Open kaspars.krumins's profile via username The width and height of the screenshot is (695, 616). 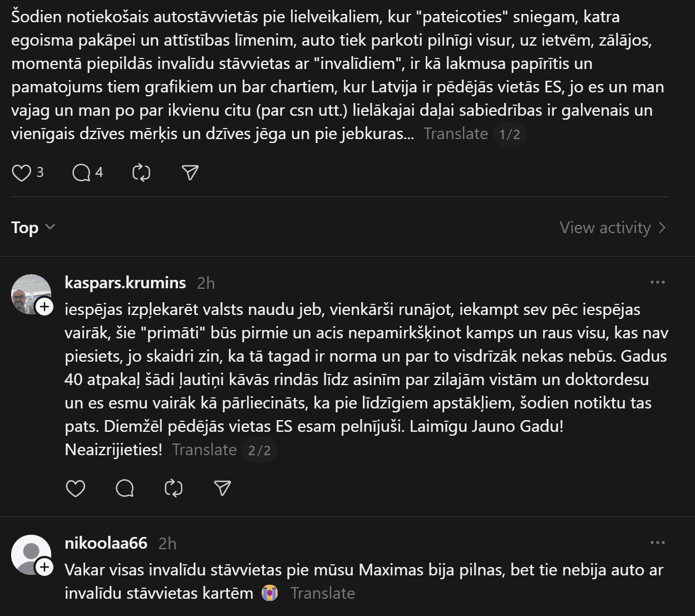coord(125,283)
